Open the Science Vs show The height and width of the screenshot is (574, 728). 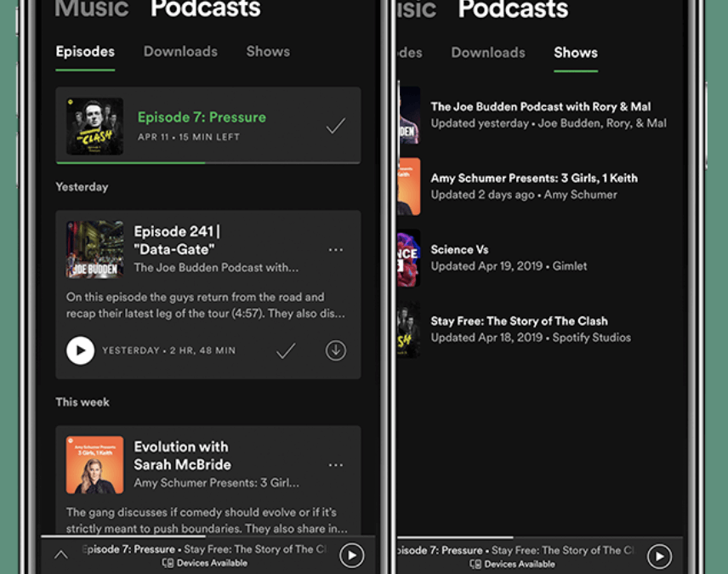[459, 250]
